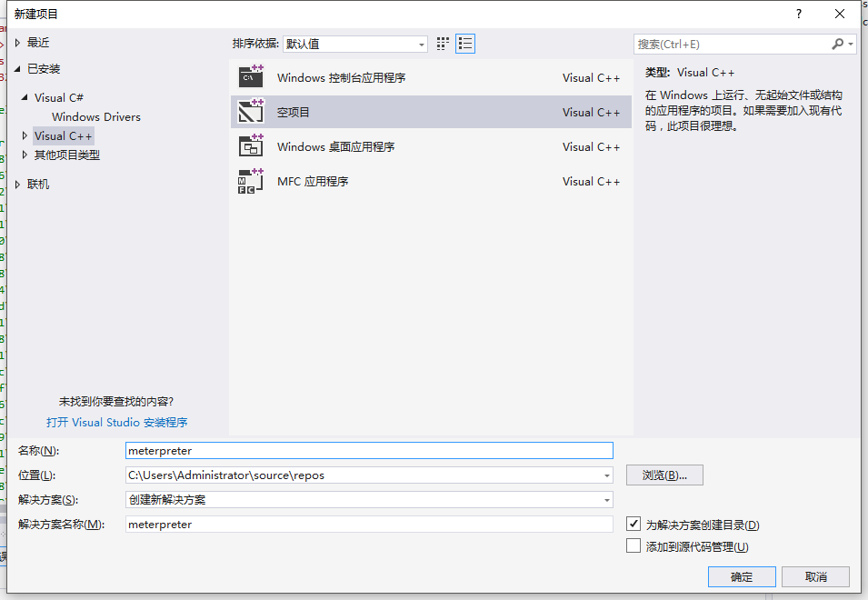The image size is (868, 600).
Task: Open the solution options dropdown
Action: (x=607, y=500)
